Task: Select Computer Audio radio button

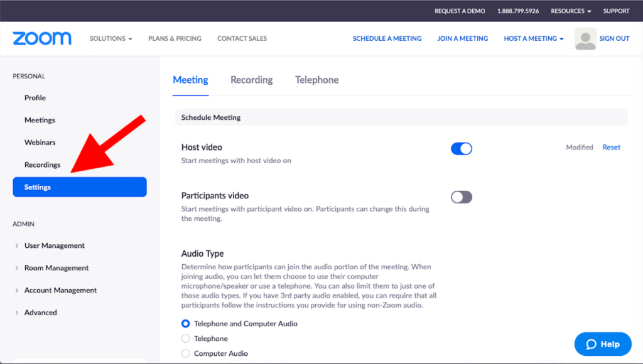Action: [x=185, y=353]
